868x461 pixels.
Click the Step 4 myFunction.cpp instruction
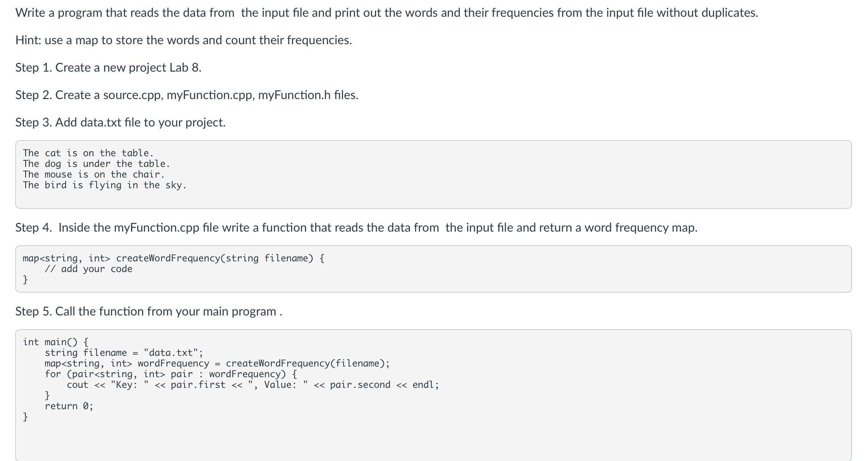pyautogui.click(x=356, y=227)
